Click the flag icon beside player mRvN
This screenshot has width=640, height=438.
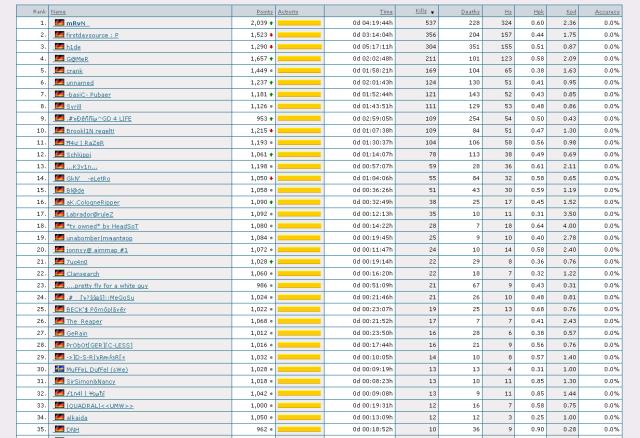[x=59, y=22]
